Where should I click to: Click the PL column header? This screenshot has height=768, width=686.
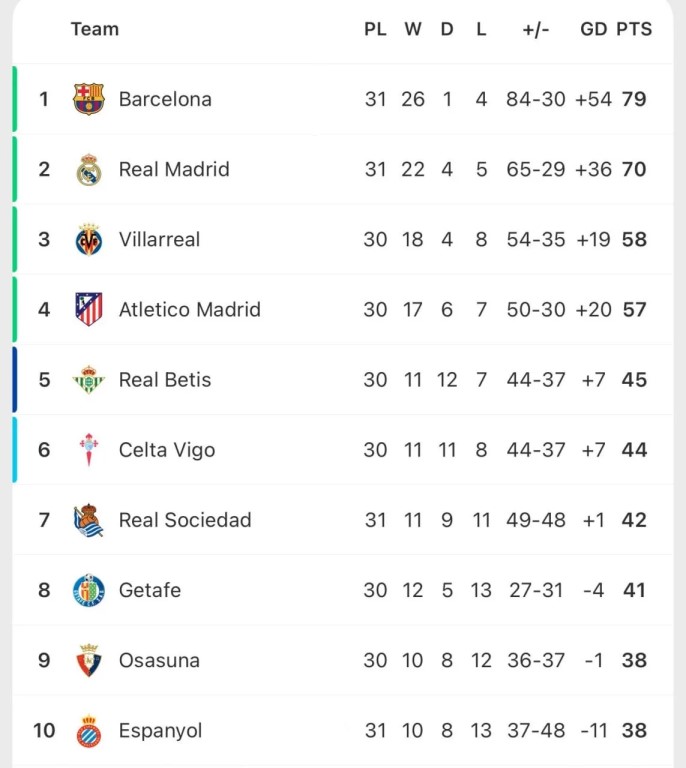coord(375,29)
